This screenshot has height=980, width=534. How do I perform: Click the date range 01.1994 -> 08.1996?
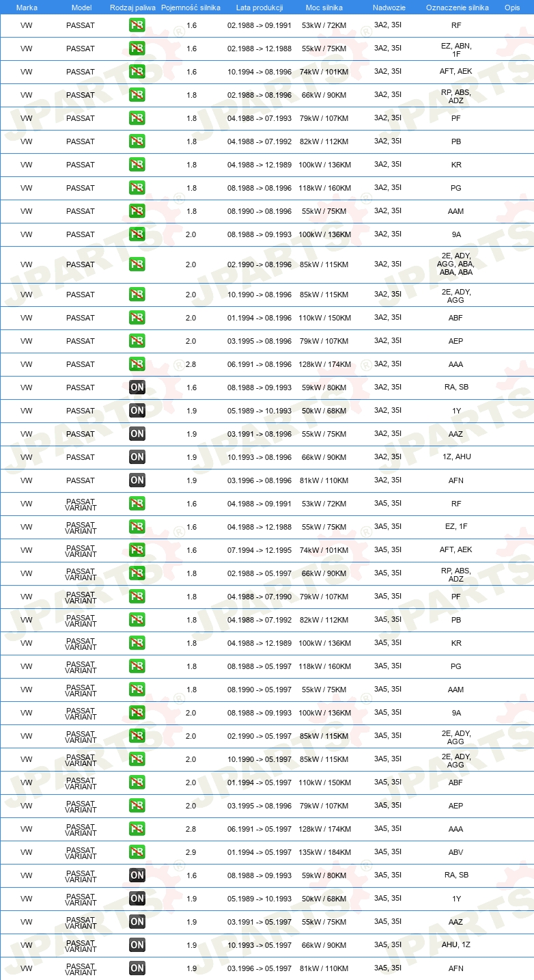[259, 318]
